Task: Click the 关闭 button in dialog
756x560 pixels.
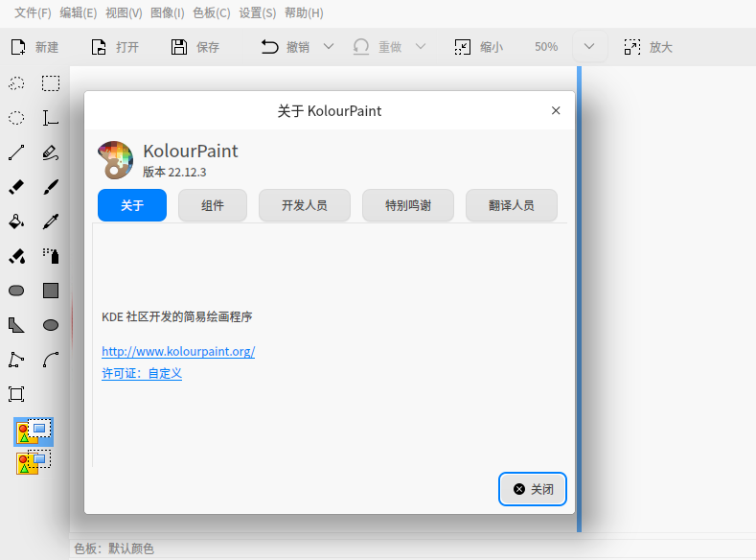Action: 533,489
